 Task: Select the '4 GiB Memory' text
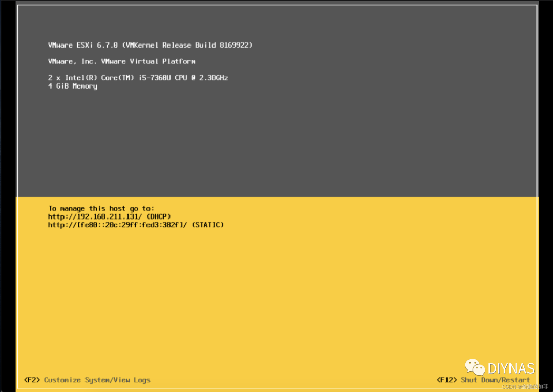point(73,86)
